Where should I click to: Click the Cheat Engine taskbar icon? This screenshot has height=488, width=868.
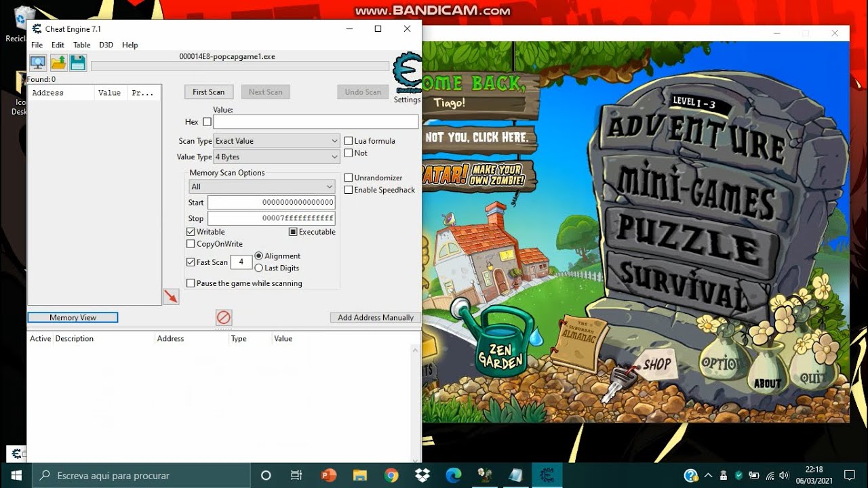click(547, 475)
